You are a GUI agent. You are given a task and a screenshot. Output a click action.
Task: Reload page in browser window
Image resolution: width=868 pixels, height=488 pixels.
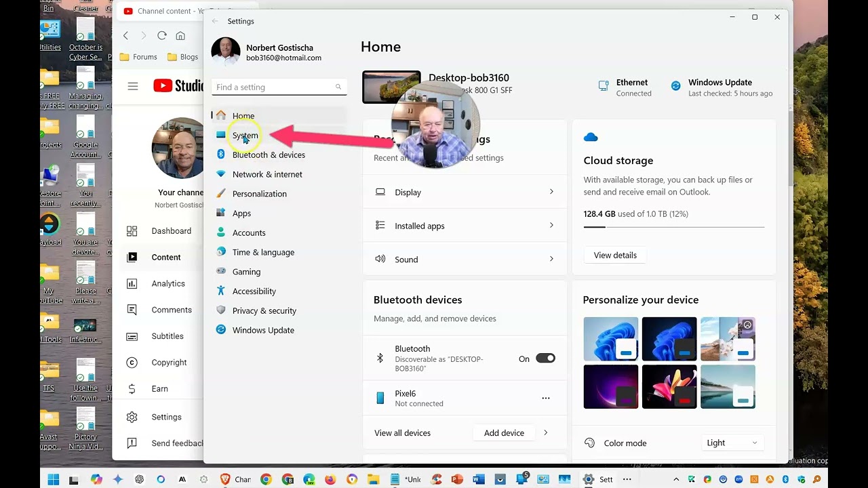[161, 36]
